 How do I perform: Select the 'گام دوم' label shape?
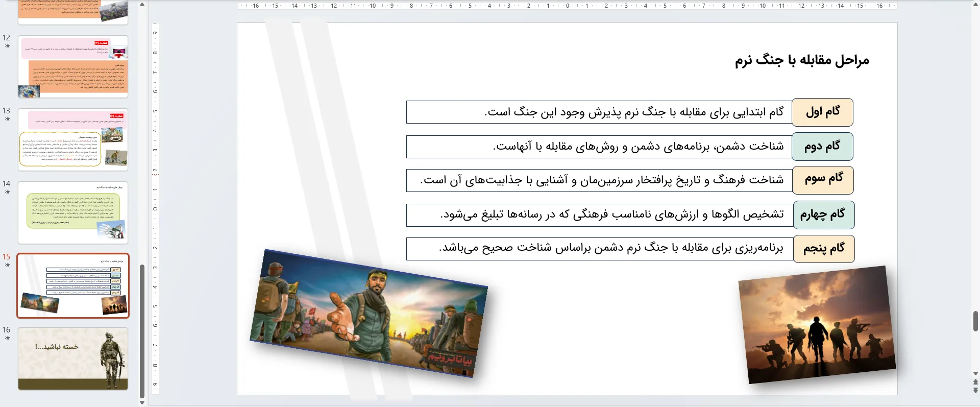pos(822,147)
